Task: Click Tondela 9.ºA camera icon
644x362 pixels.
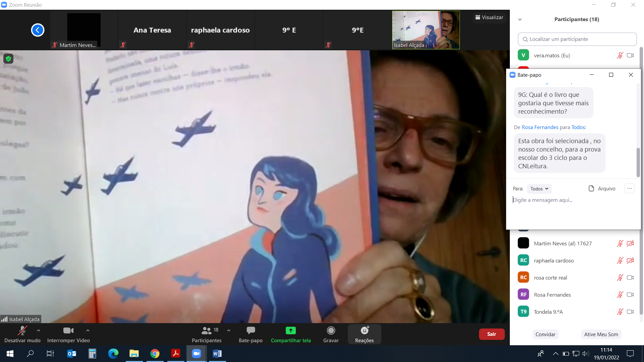Action: [630, 312]
